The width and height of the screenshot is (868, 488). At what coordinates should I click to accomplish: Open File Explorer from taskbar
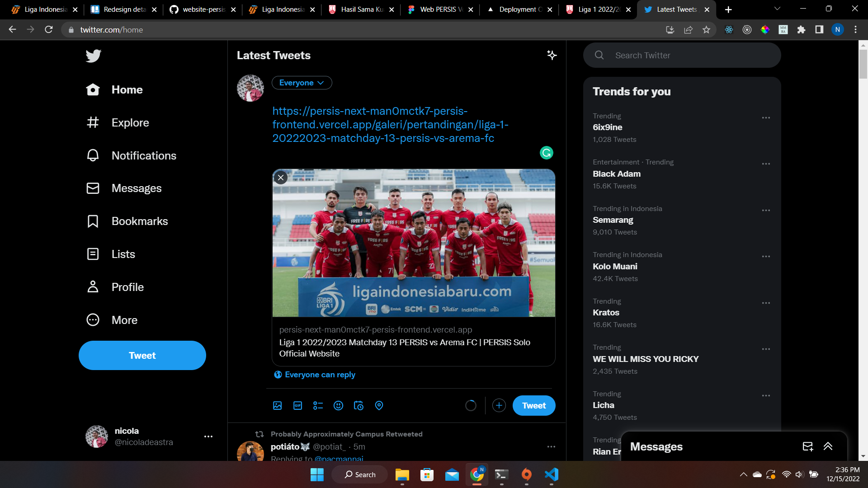pos(402,474)
